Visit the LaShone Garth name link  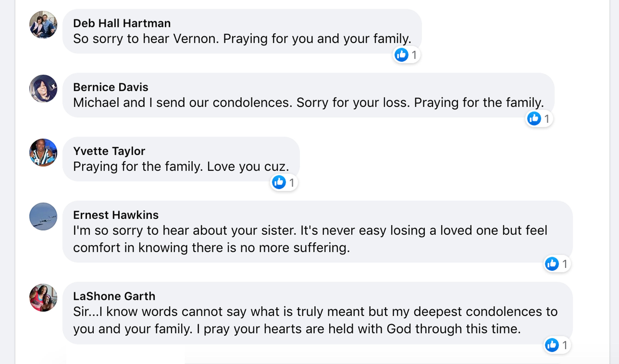(114, 296)
